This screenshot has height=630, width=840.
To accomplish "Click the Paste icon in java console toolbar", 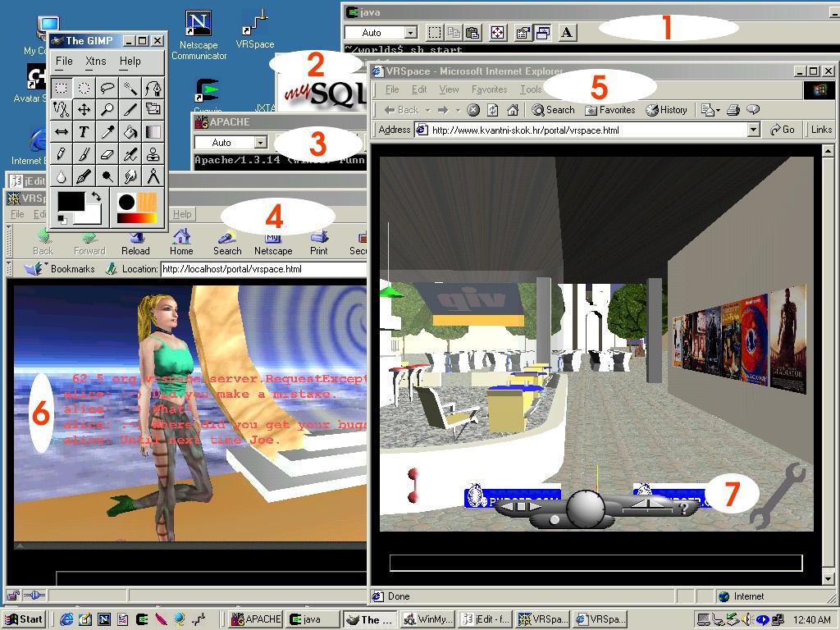I will click(472, 33).
